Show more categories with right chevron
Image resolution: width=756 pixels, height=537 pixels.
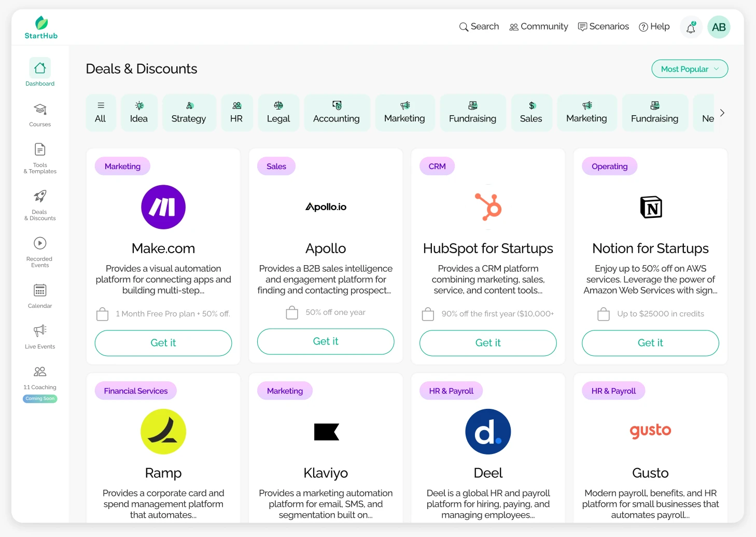(x=722, y=113)
